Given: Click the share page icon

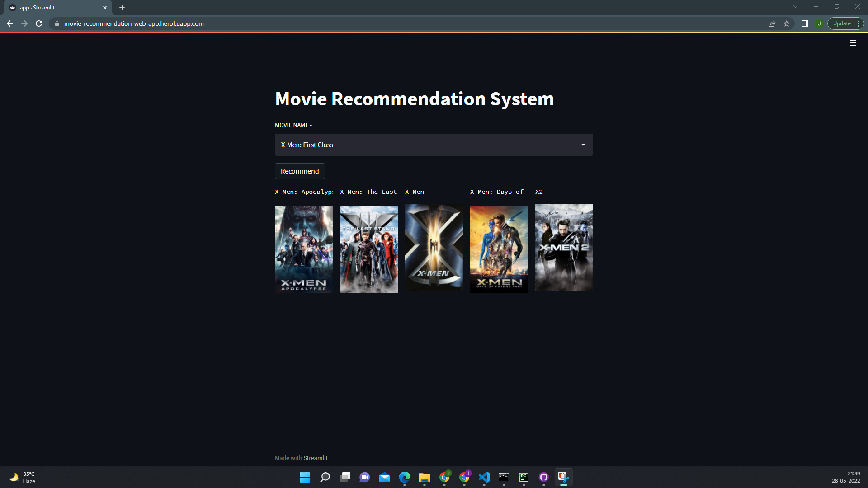Looking at the screenshot, I should pos(772,23).
